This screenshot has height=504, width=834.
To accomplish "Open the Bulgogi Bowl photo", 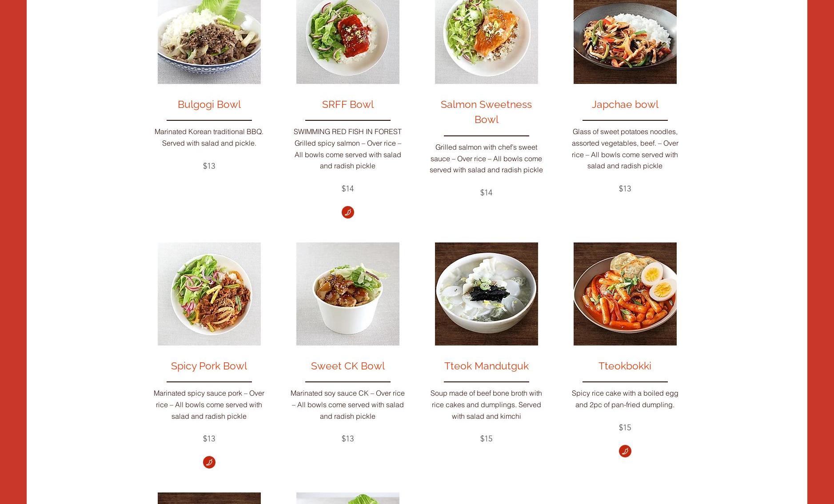I will pos(209,42).
